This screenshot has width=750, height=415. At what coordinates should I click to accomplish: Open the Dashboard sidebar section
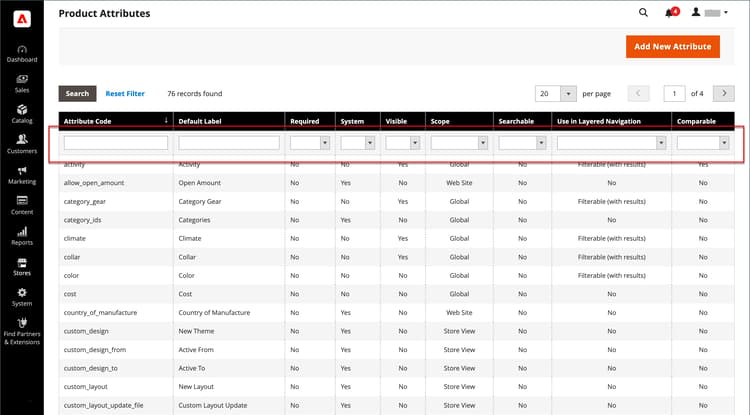[x=22, y=54]
